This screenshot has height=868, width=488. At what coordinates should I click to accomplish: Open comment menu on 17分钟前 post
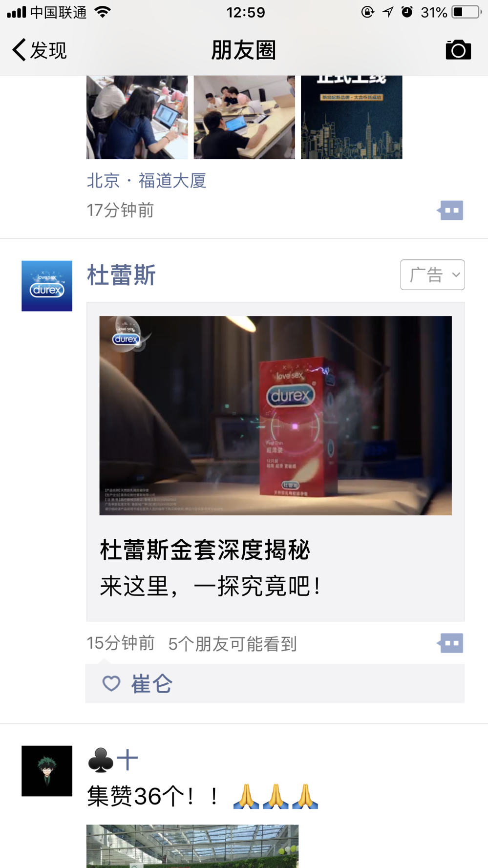[x=450, y=211]
